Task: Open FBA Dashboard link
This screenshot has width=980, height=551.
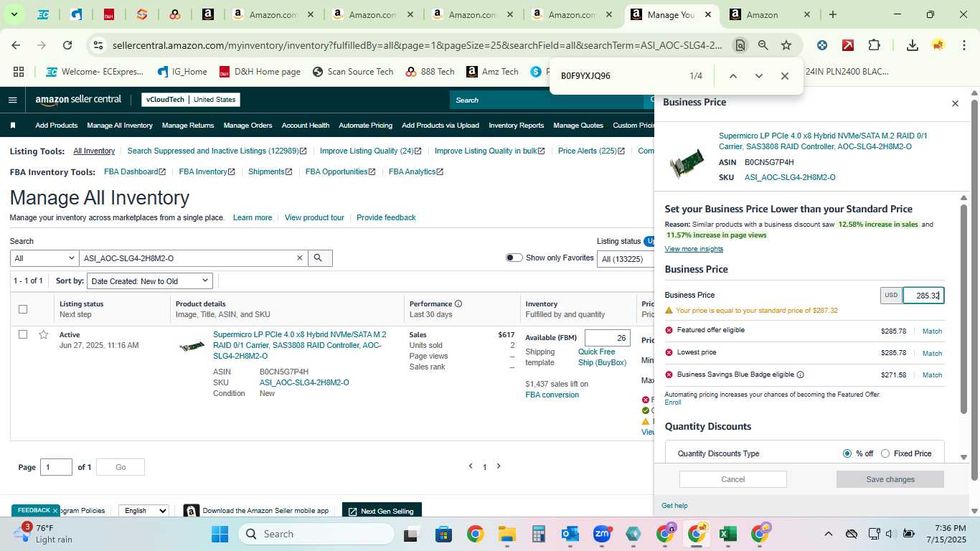Action: (135, 172)
